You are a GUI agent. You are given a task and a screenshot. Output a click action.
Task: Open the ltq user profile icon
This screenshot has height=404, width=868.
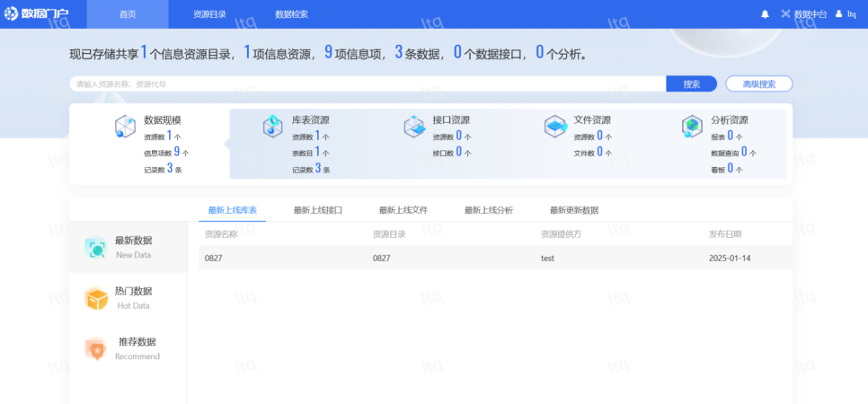click(839, 13)
